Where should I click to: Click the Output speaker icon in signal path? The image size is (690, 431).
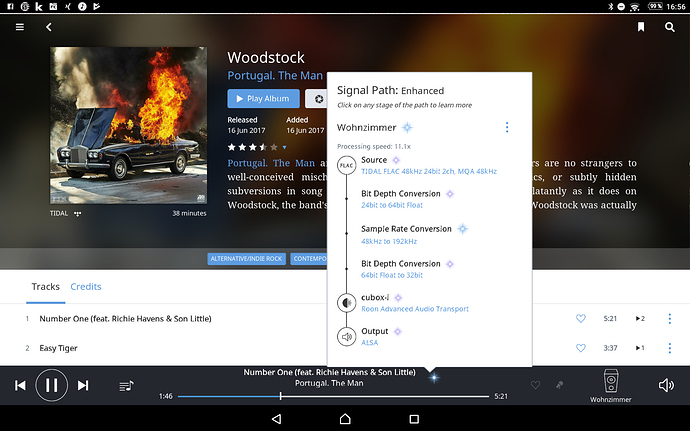pyautogui.click(x=346, y=337)
